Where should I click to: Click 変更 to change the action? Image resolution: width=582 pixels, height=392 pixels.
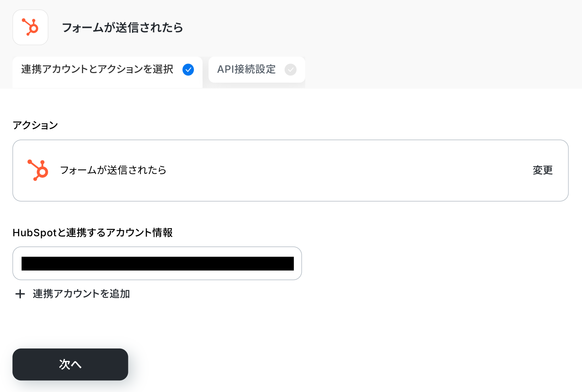pos(542,170)
